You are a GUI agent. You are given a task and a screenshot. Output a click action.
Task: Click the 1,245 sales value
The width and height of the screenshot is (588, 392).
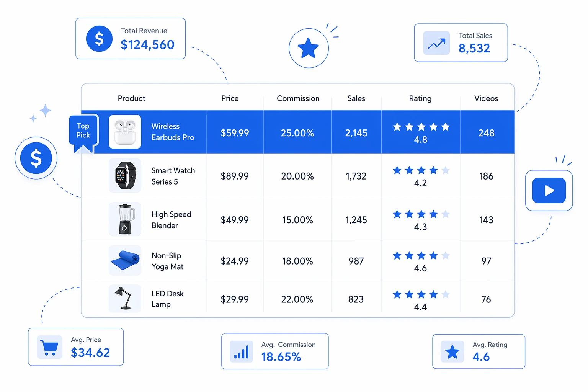tap(356, 220)
